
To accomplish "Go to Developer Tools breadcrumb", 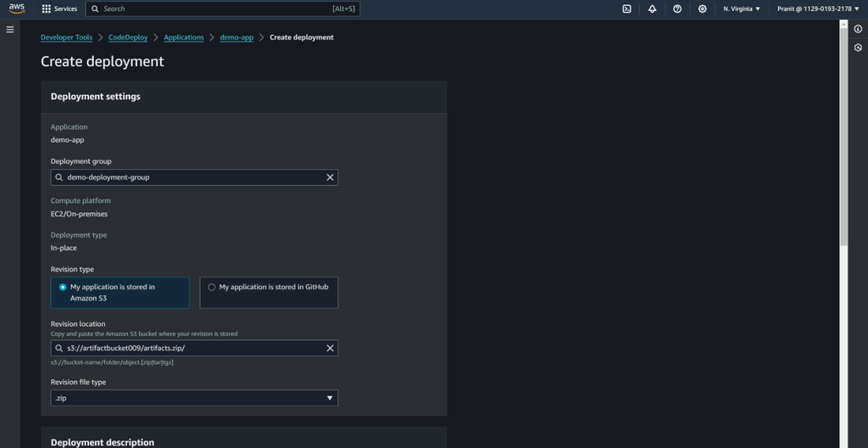I will coord(66,37).
